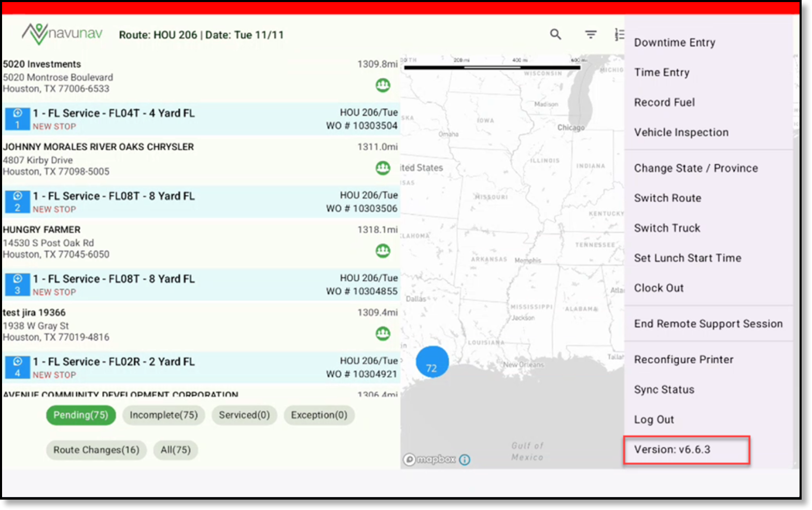Click work order WO # 10303504
The height and width of the screenshot is (510, 812).
[x=362, y=126]
